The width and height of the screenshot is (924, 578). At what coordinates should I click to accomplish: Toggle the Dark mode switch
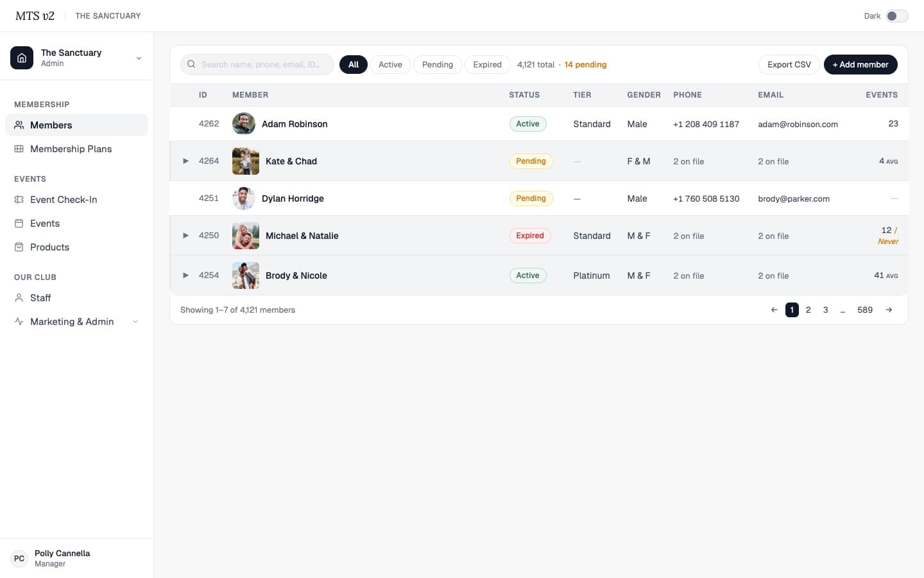point(897,16)
